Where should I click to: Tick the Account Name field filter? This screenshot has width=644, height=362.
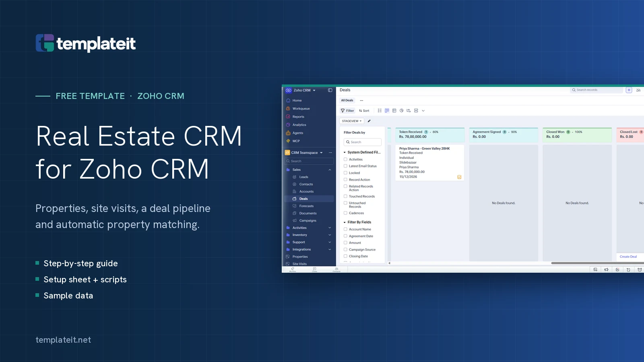(x=345, y=229)
